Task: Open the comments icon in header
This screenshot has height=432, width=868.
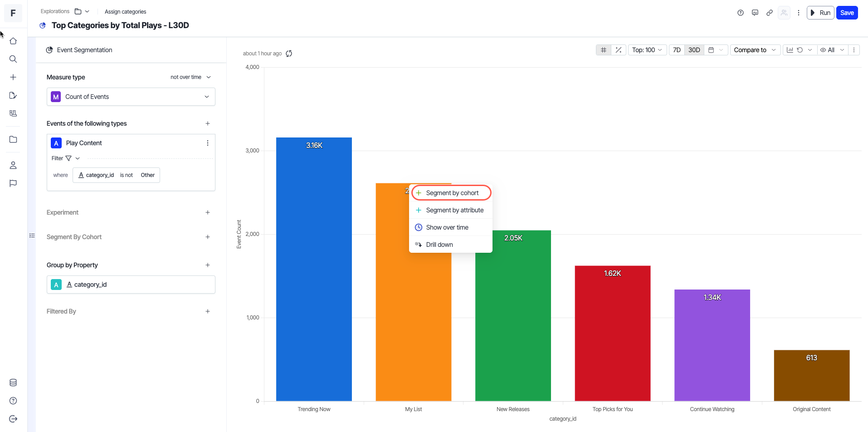Action: [x=755, y=13]
